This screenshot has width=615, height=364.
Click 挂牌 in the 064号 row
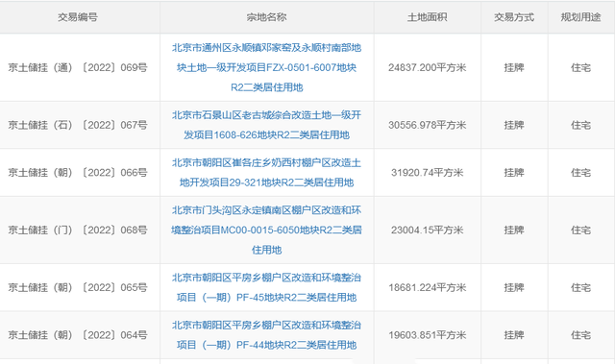(x=514, y=335)
